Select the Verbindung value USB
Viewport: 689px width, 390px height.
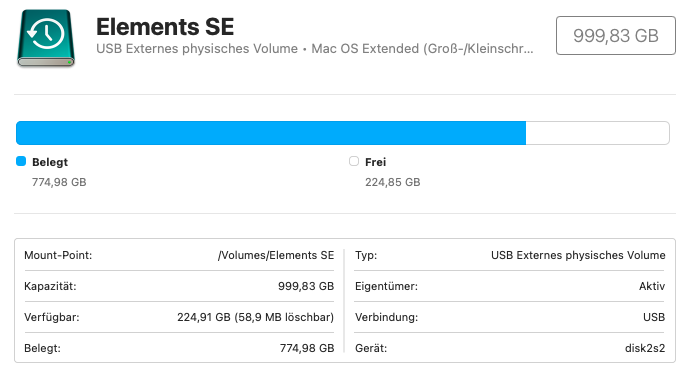(654, 317)
